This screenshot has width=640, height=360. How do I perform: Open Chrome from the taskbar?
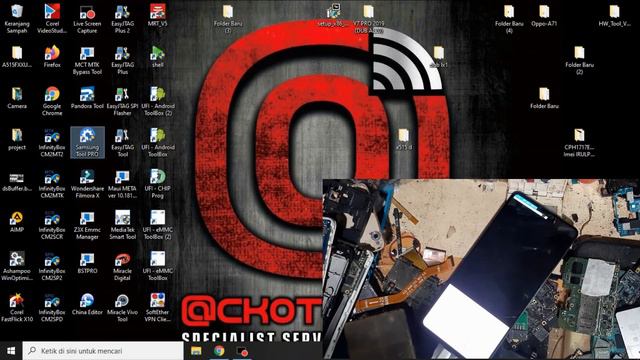tap(219, 351)
